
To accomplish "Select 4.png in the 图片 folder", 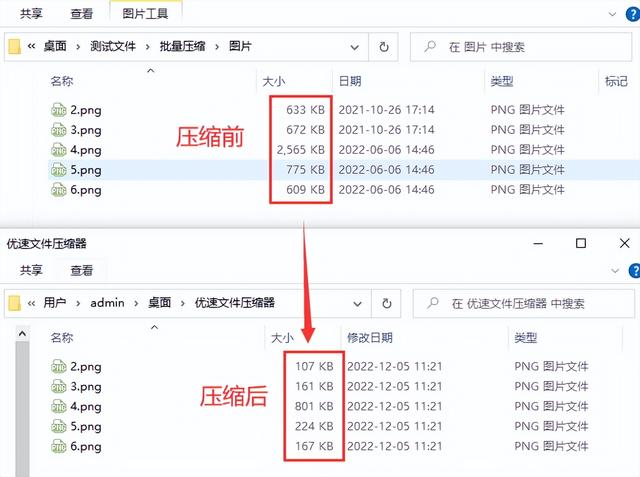I will pos(86,150).
